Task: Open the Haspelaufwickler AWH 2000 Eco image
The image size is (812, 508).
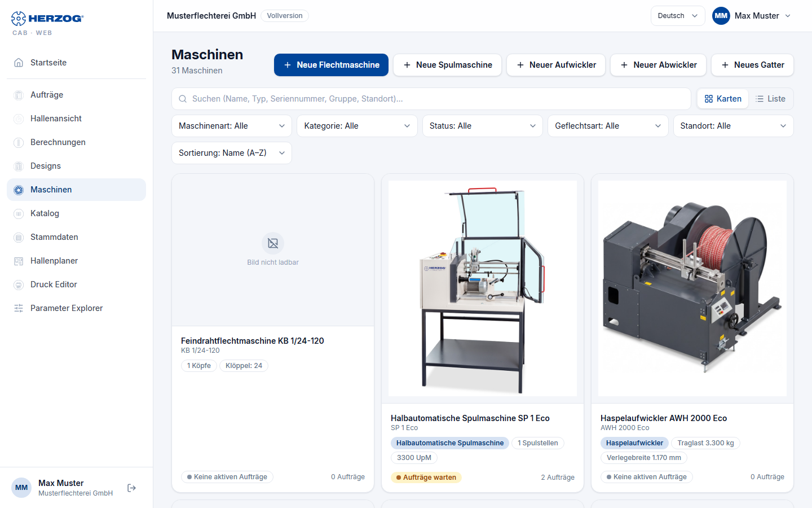Action: pyautogui.click(x=692, y=288)
